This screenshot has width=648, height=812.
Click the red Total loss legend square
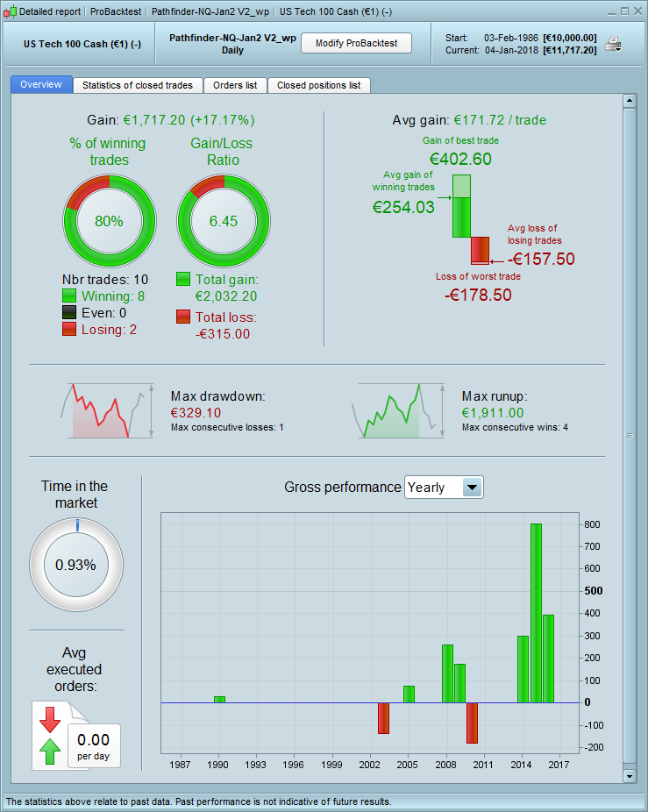point(183,317)
